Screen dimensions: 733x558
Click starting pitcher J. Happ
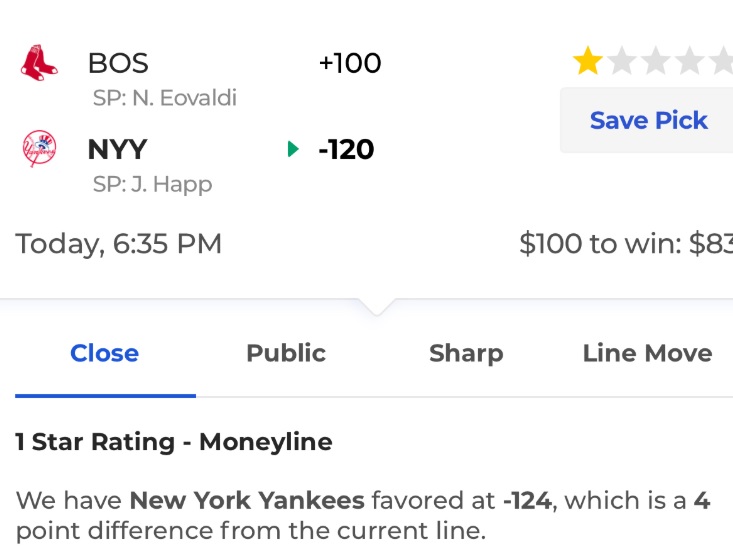coord(152,185)
